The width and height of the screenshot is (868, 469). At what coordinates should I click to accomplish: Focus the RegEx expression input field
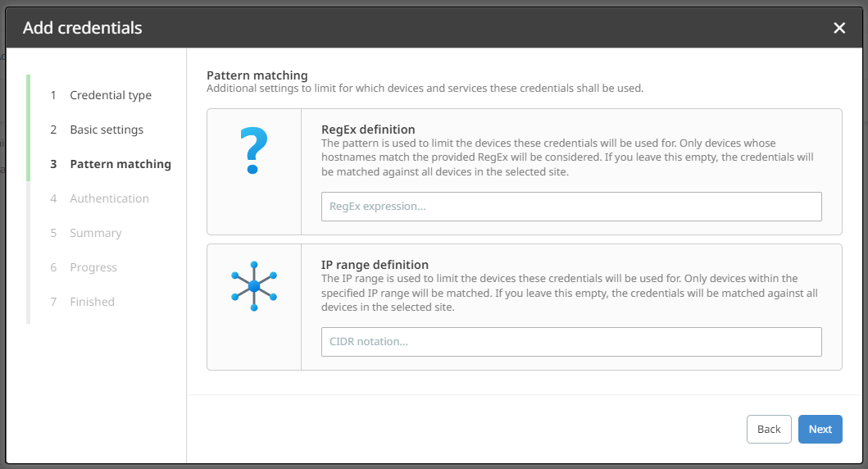(x=571, y=207)
